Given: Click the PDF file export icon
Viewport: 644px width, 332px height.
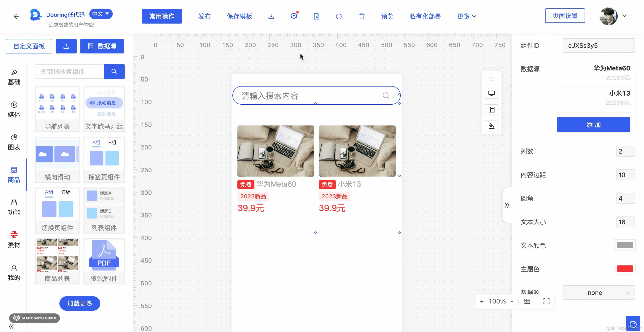Looking at the screenshot, I should click(x=316, y=17).
